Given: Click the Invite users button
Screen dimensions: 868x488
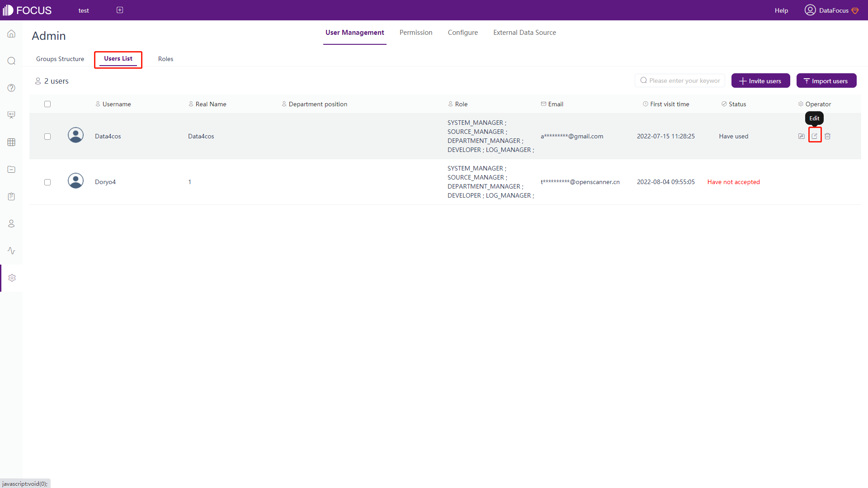Looking at the screenshot, I should pyautogui.click(x=760, y=81).
